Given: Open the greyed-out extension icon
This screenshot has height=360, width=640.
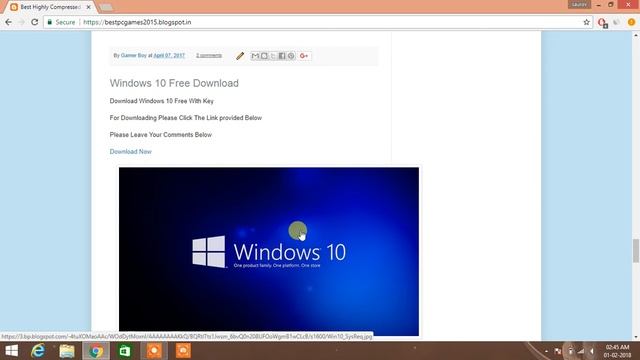Looking at the screenshot, I should pos(617,22).
